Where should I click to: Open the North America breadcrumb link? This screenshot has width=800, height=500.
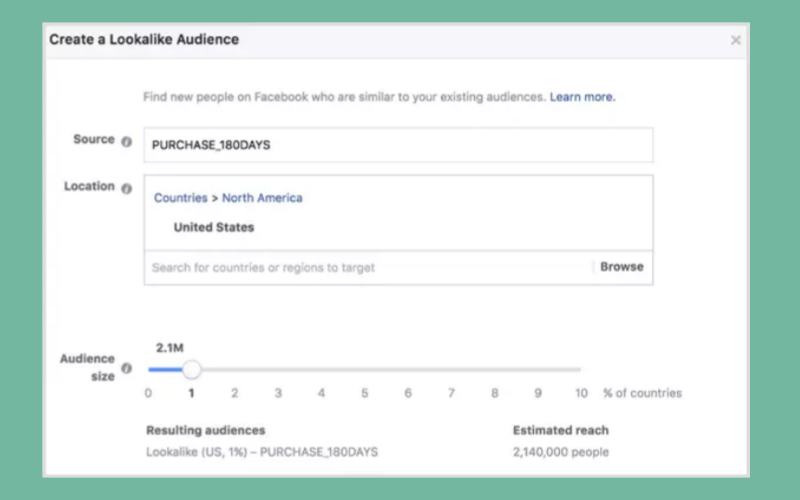(262, 198)
